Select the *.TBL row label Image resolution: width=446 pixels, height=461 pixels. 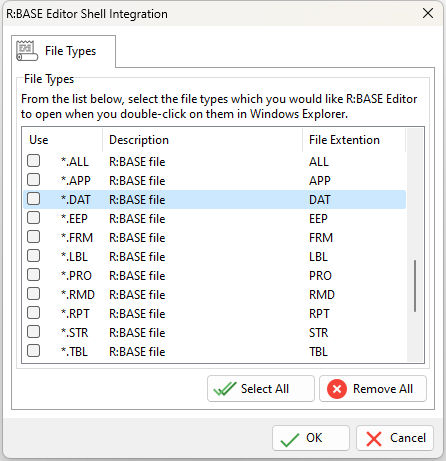pos(74,352)
